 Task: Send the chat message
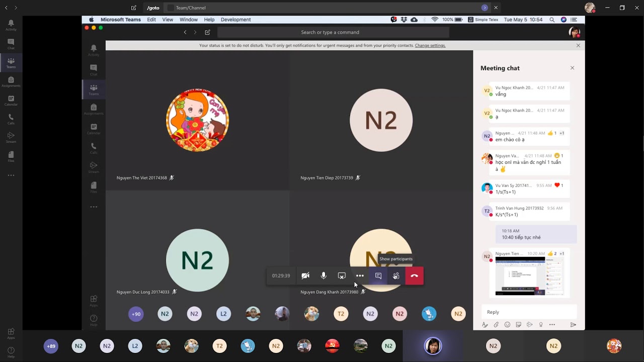click(x=573, y=325)
